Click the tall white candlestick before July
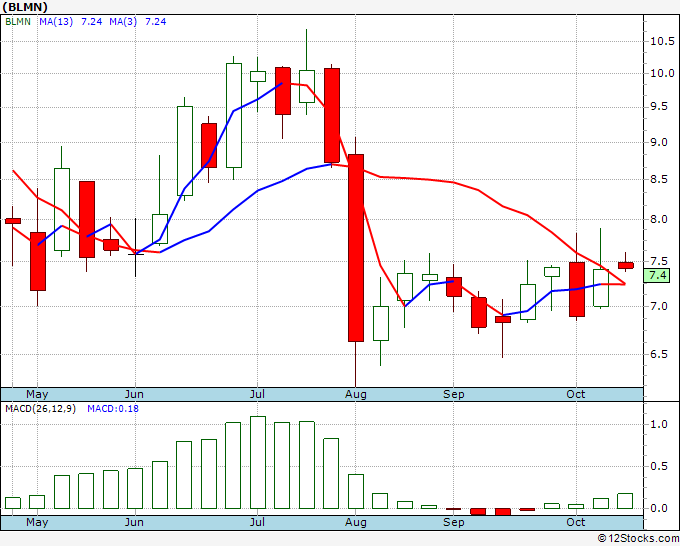Image resolution: width=680 pixels, height=546 pixels. click(x=234, y=115)
